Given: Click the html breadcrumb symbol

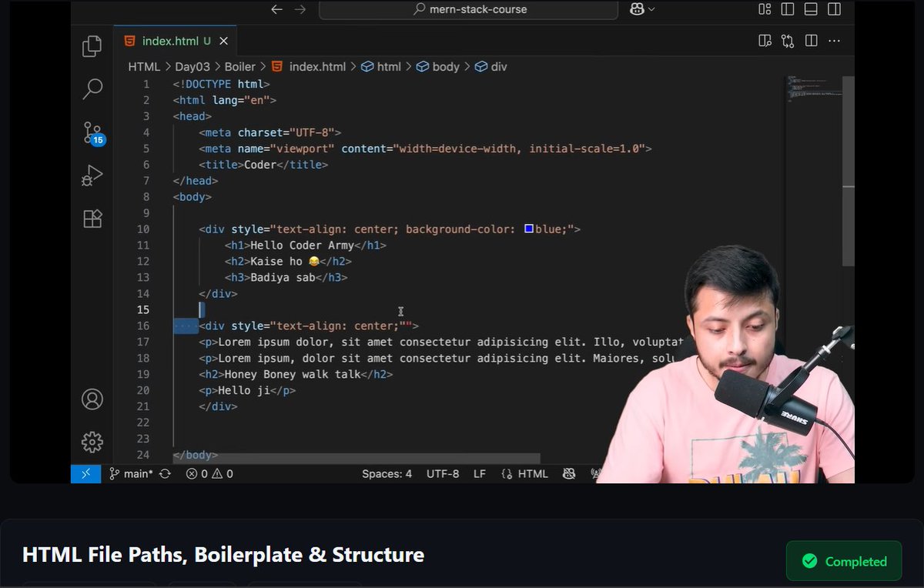Looking at the screenshot, I should tap(381, 67).
